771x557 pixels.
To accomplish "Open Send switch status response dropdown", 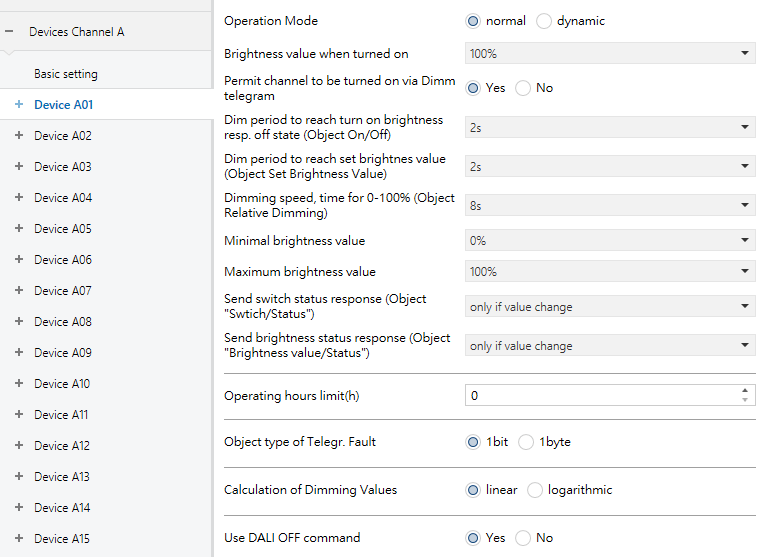I will coord(610,307).
